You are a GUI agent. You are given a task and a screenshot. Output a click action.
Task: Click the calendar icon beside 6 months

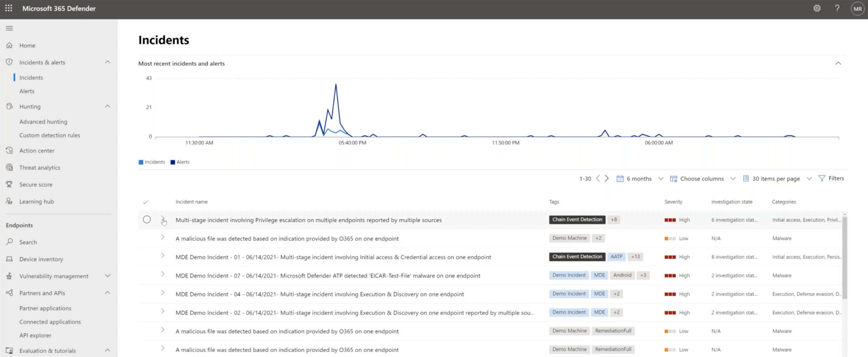point(620,178)
